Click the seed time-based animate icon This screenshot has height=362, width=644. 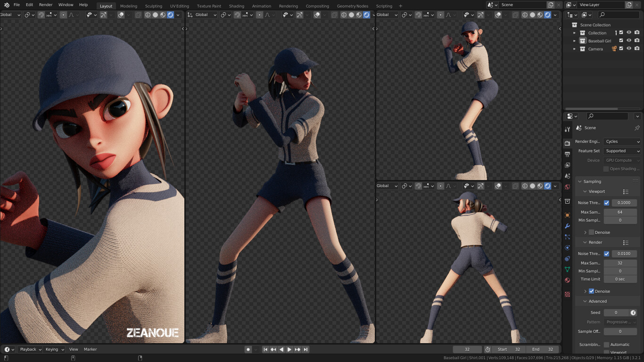pos(633,313)
